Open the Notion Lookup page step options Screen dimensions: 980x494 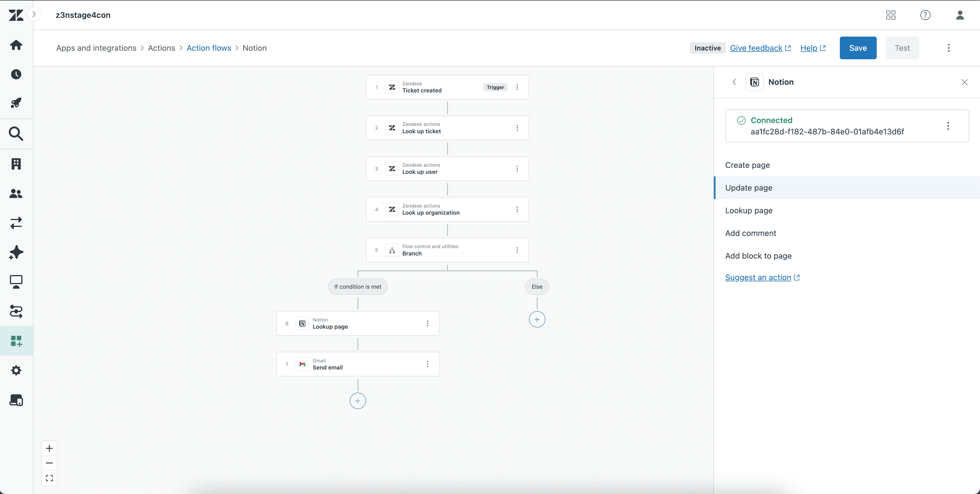tap(427, 323)
